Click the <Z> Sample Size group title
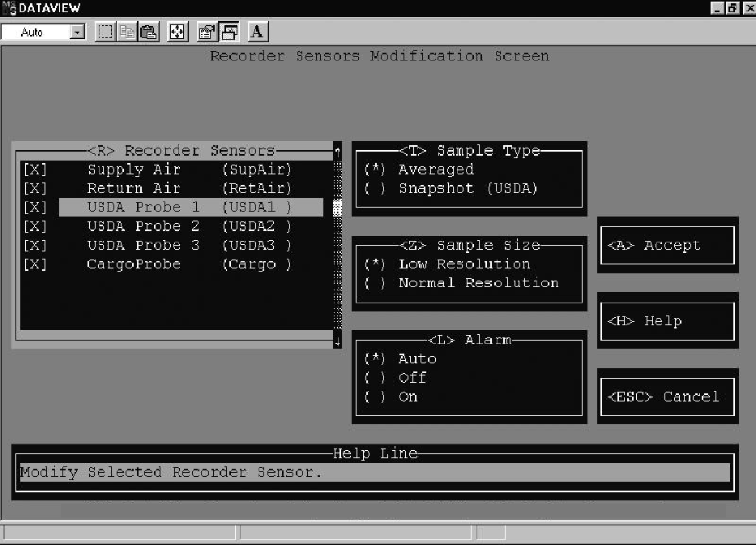 point(470,245)
